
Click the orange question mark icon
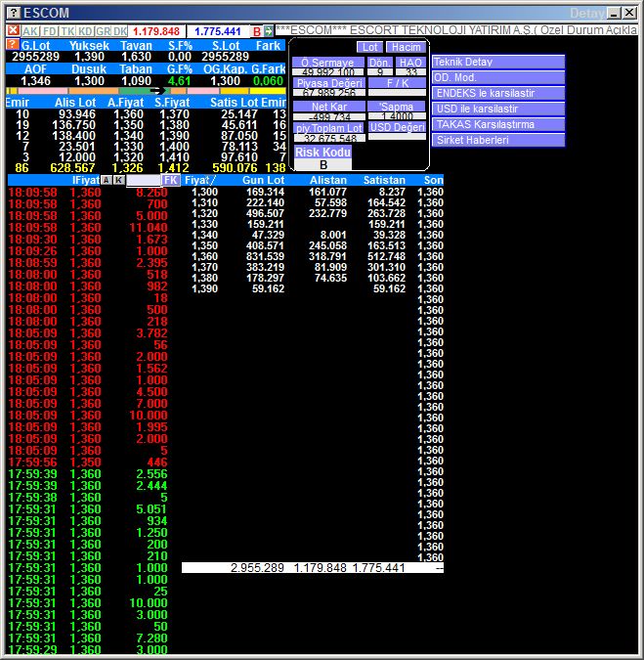(x=13, y=45)
